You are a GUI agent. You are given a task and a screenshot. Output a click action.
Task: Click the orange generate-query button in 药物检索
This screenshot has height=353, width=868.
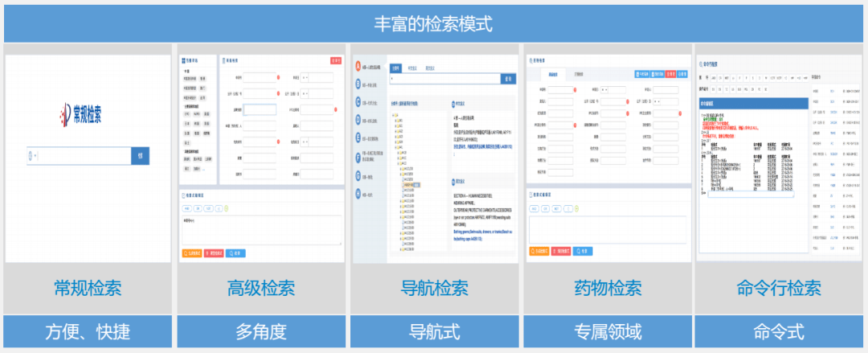[x=539, y=251]
